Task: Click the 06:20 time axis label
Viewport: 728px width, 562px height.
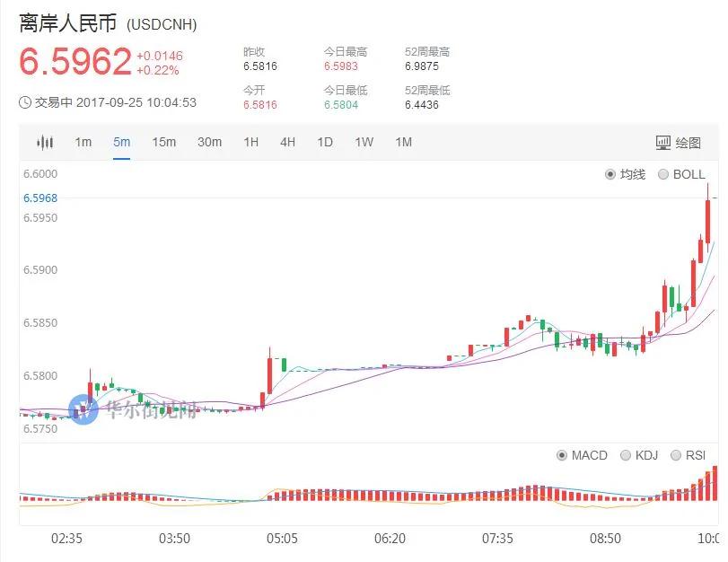Action: click(x=390, y=539)
